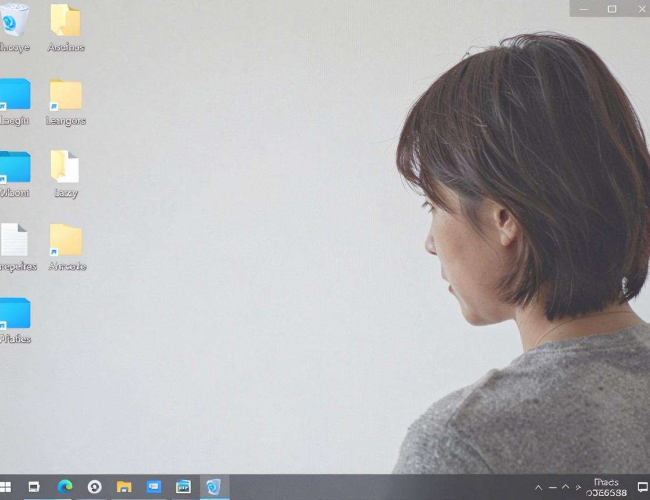Launch Microsoft Edge from the taskbar
This screenshot has width=650, height=500.
tap(65, 487)
